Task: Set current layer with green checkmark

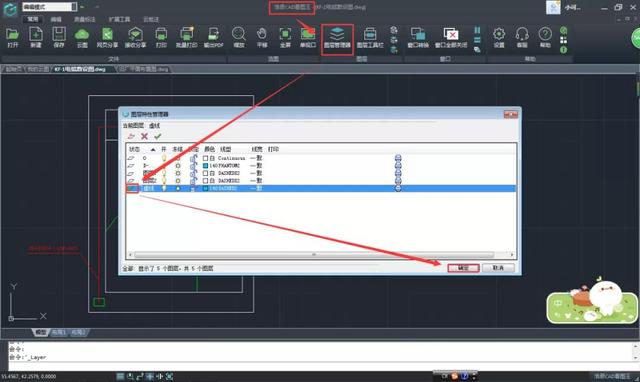Action: point(158,136)
